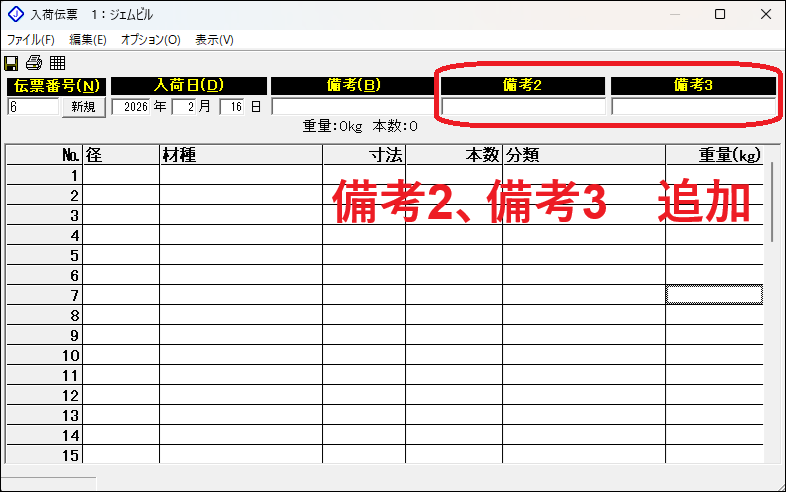Screen dimensions: 786x492
Task: Click the 伝票番号 input field
Action: [x=33, y=106]
